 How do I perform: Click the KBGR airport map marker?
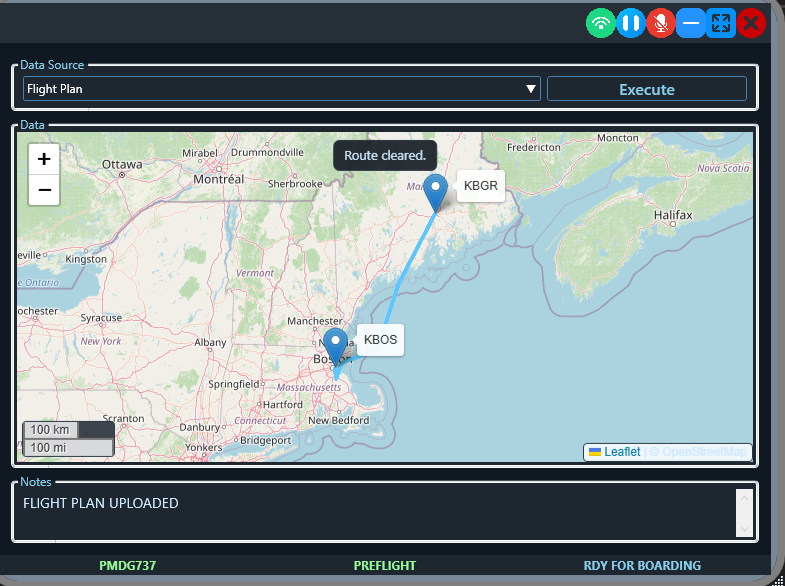tap(436, 191)
